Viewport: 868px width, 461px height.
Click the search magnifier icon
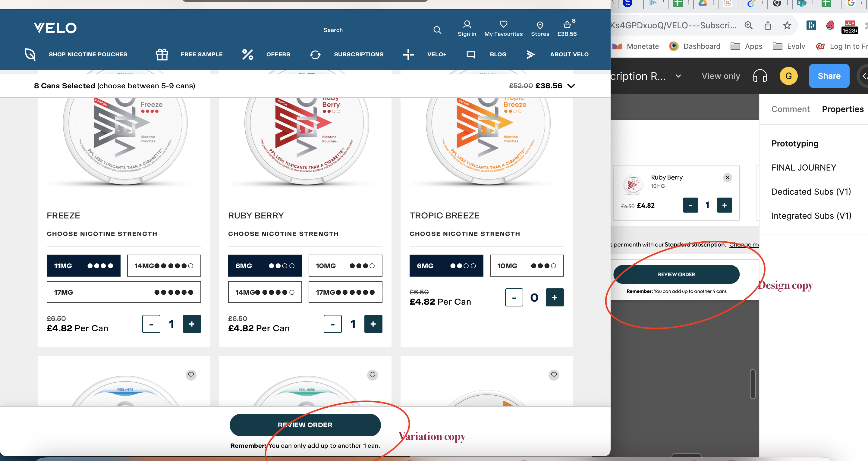437,30
